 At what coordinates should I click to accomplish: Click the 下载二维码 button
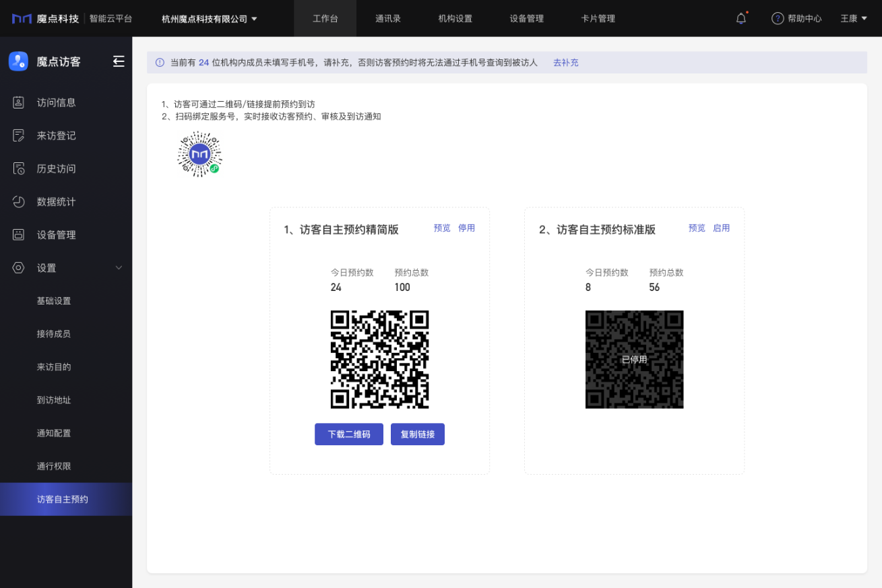(349, 434)
